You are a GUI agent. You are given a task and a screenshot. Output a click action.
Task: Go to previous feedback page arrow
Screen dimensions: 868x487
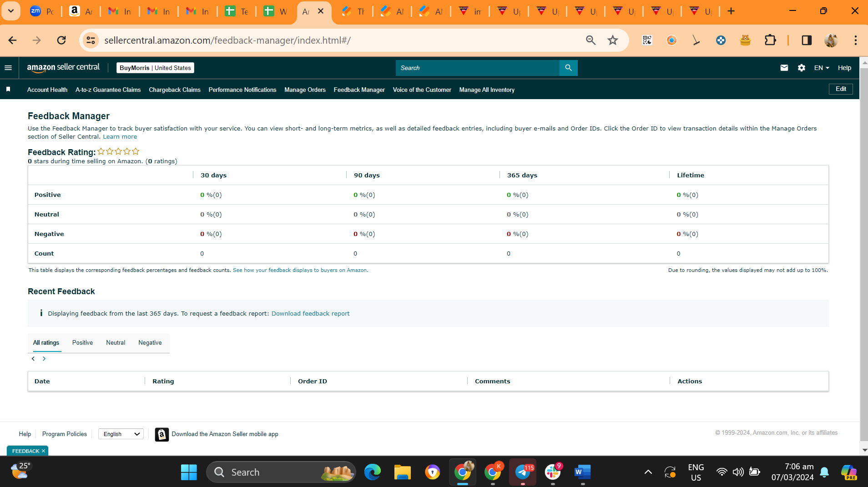33,359
